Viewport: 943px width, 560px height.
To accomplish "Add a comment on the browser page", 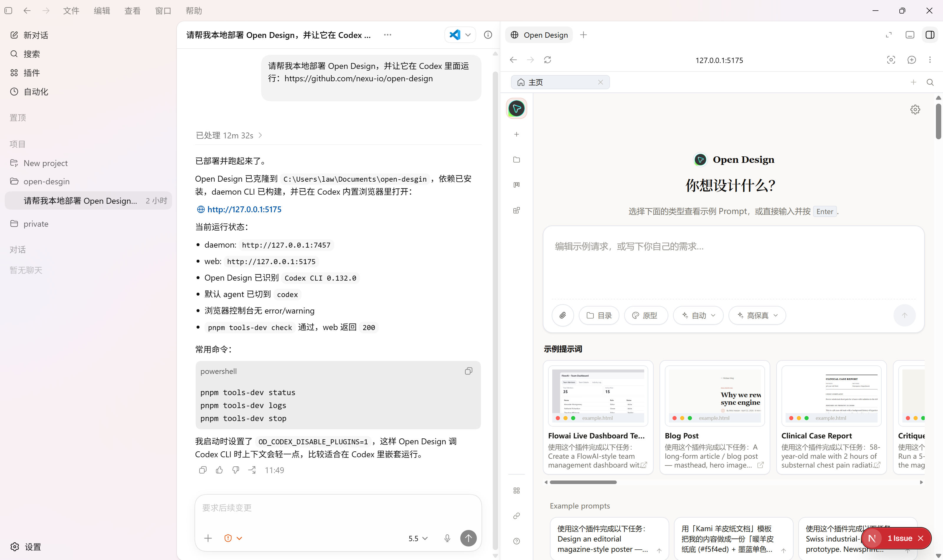I will 912,60.
